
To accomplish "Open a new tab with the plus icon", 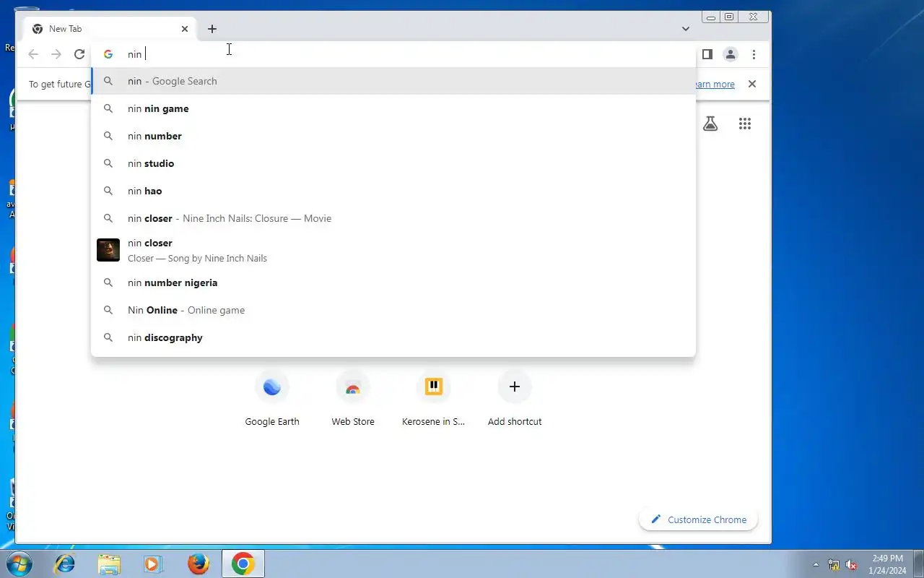I will pos(212,29).
